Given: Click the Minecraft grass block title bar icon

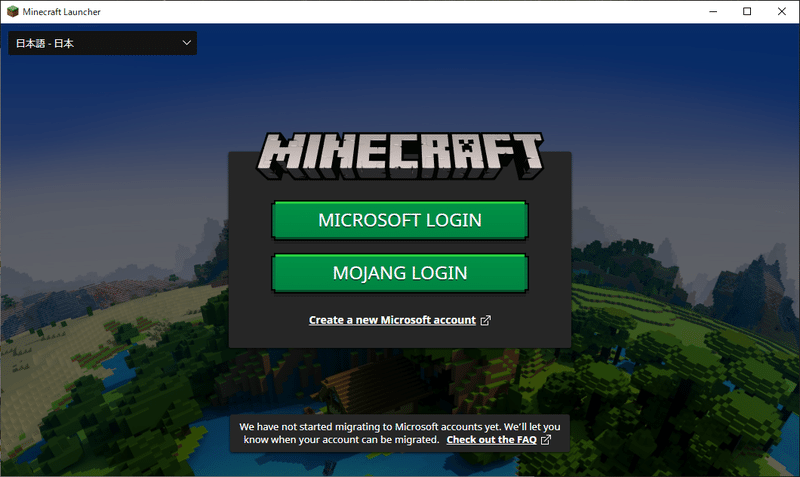Looking at the screenshot, I should point(12,11).
